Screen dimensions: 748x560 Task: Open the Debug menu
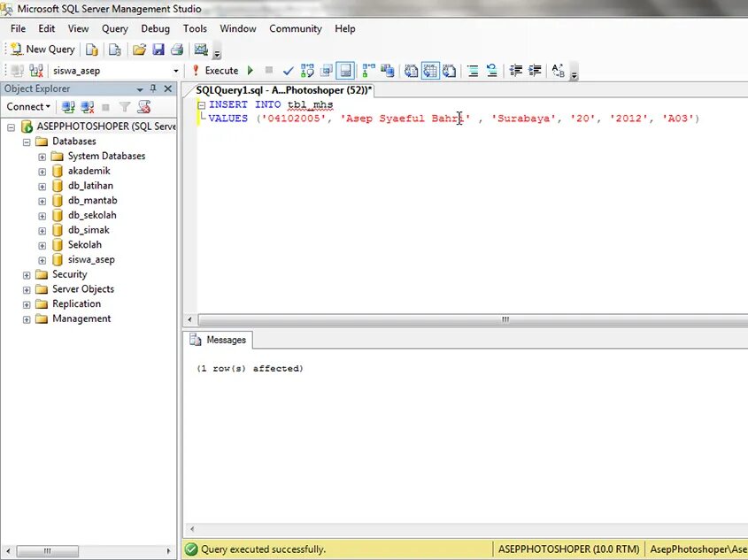[x=156, y=28]
